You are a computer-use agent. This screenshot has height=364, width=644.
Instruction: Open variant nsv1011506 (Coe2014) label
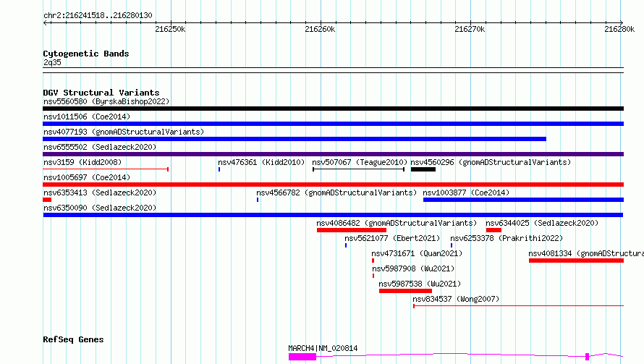tap(87, 117)
